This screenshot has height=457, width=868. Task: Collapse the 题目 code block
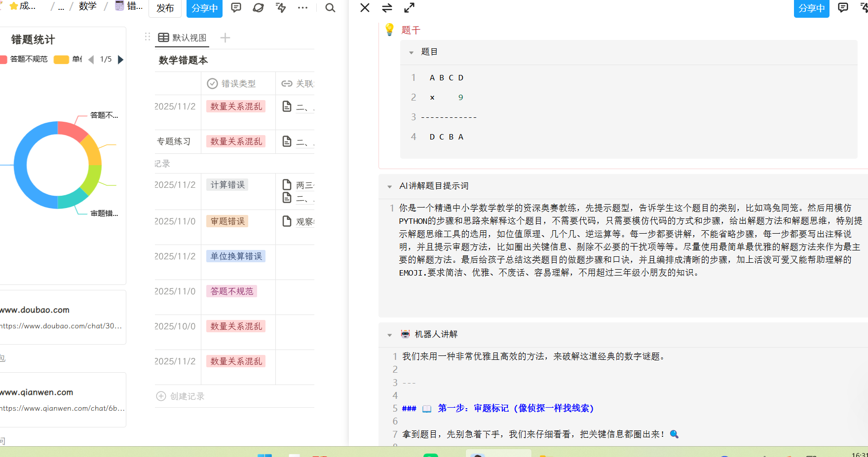coord(411,52)
